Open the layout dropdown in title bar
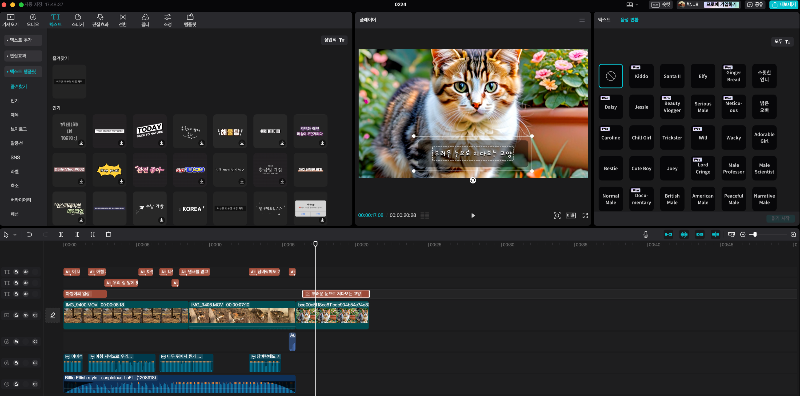Viewport: 800px width, 396px height. [632, 4]
